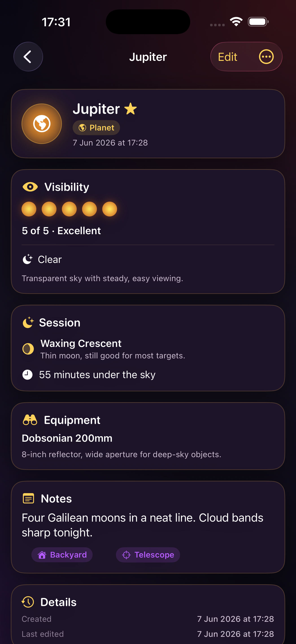
Task: Tap the Clear sky moon icon
Action: coord(27,259)
